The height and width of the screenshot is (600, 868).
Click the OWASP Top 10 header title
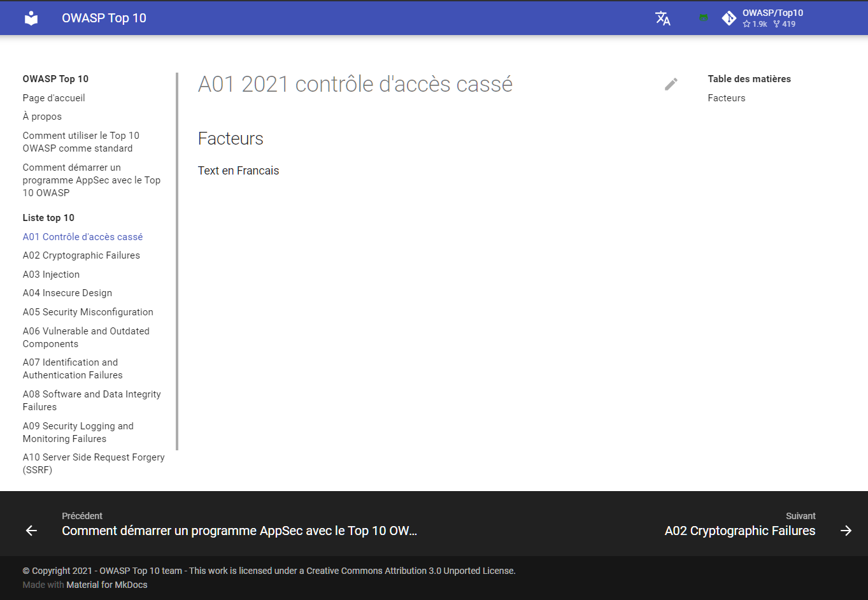click(x=104, y=18)
